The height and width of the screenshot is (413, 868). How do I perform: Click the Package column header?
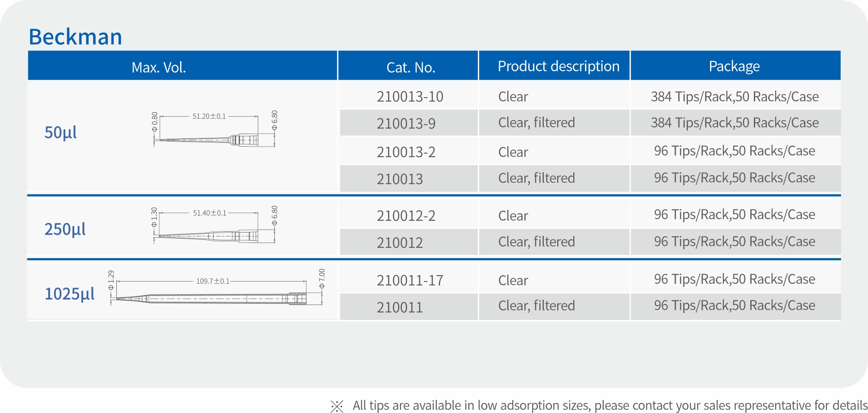734,66
